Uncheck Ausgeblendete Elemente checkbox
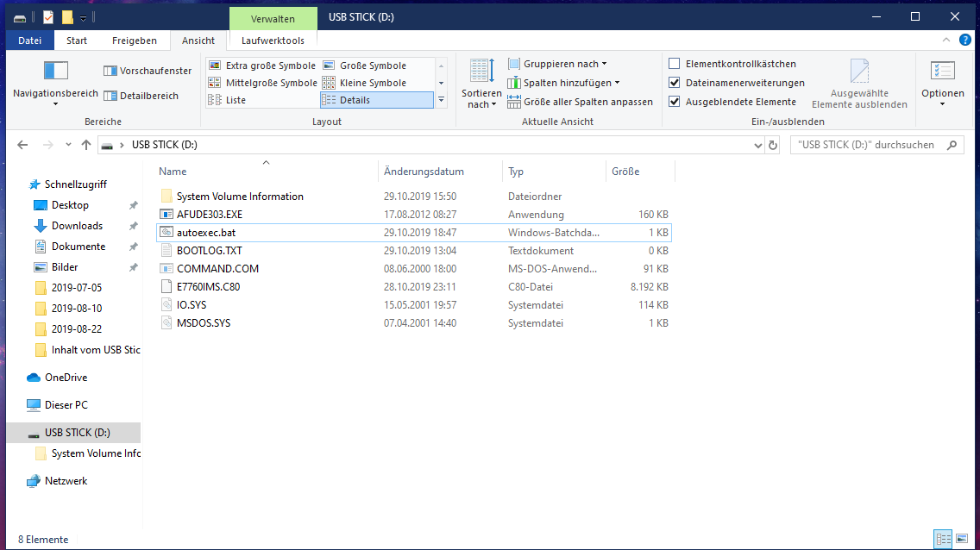 [675, 101]
